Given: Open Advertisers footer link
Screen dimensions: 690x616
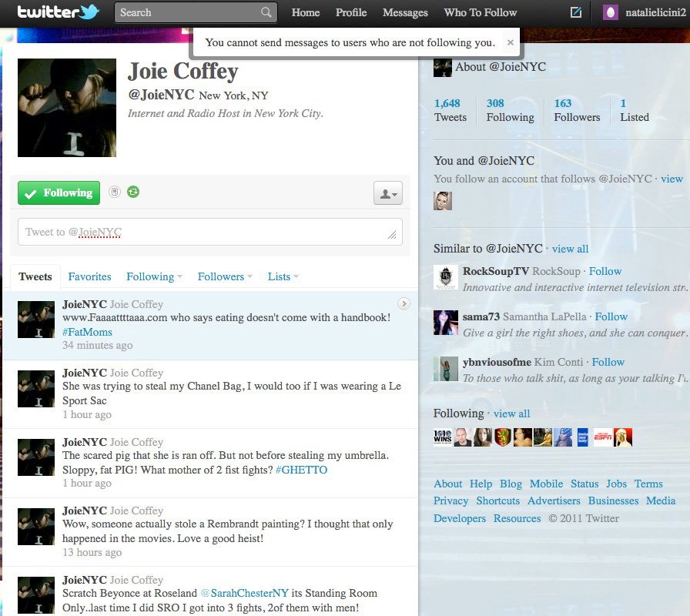Looking at the screenshot, I should [x=554, y=500].
